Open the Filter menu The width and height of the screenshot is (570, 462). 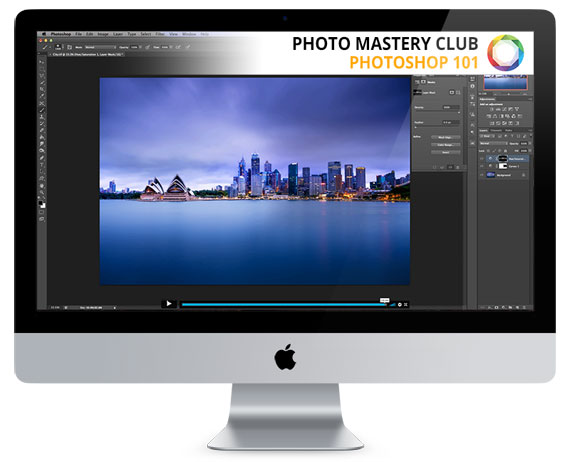coord(161,34)
